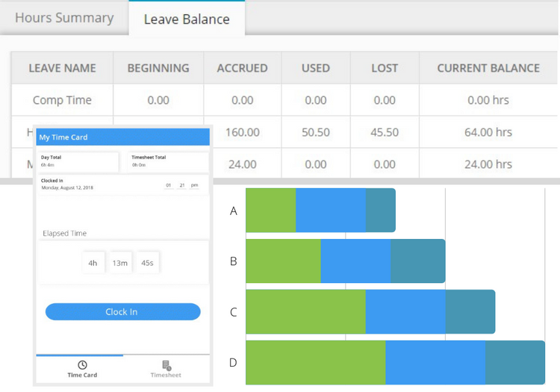
Task: Select the Comp Time leave row
Action: 62,100
